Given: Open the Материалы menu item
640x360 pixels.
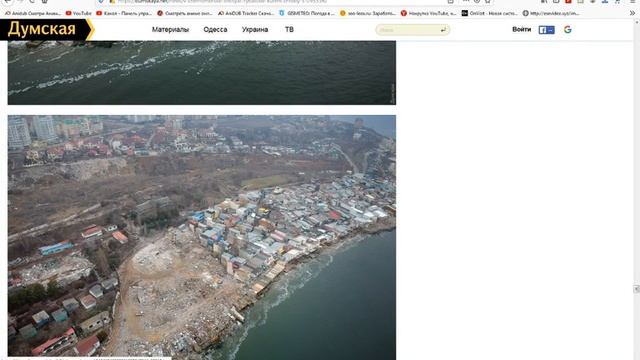Looking at the screenshot, I should 170,29.
